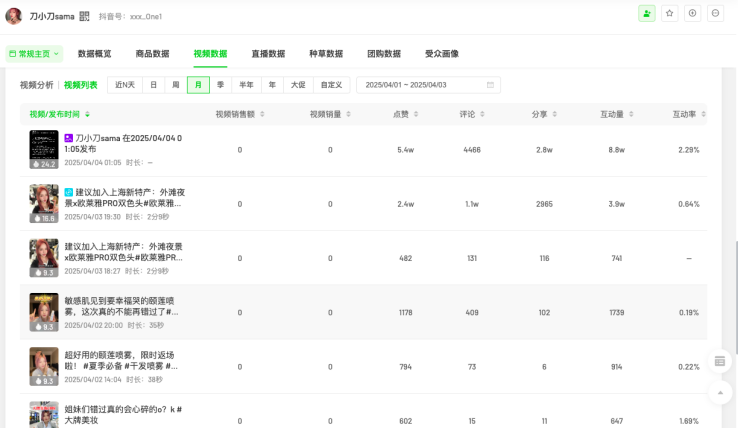Viewport: 738px width, 428px height.
Task: Click the circled ellipsis more icon
Action: 715,13
